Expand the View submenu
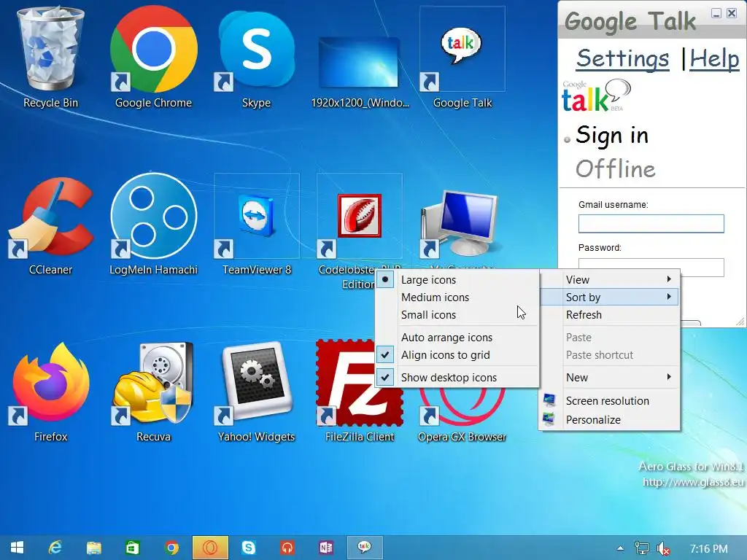Viewport: 747px width, 560px height. coord(609,279)
